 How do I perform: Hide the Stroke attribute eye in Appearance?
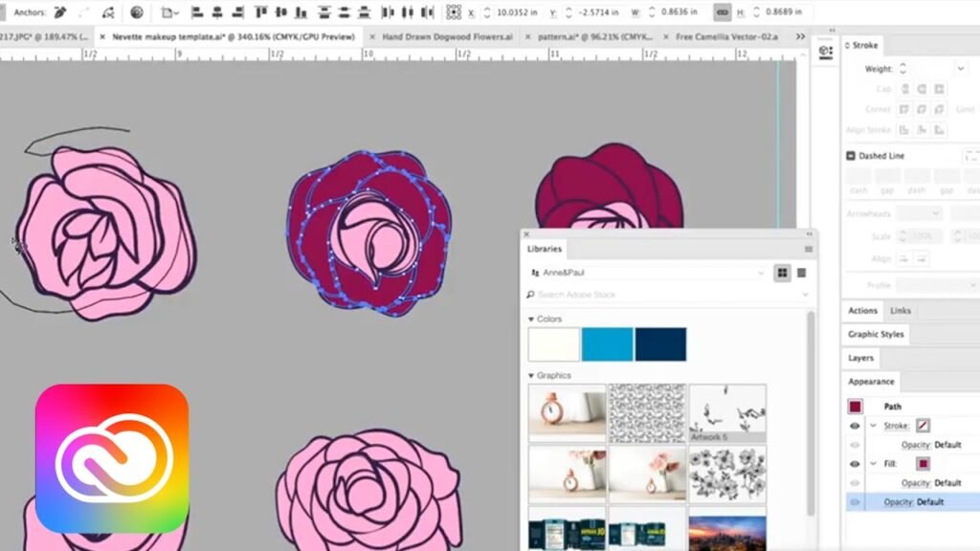click(855, 426)
